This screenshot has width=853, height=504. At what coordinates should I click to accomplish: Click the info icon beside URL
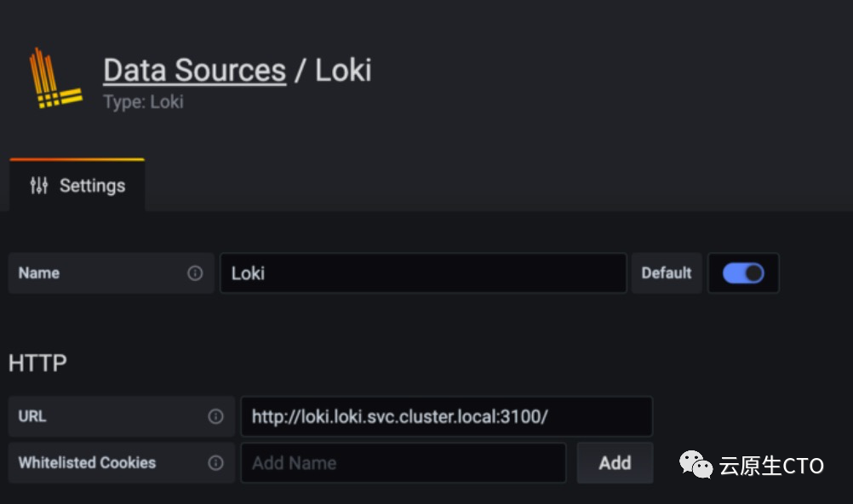[216, 416]
